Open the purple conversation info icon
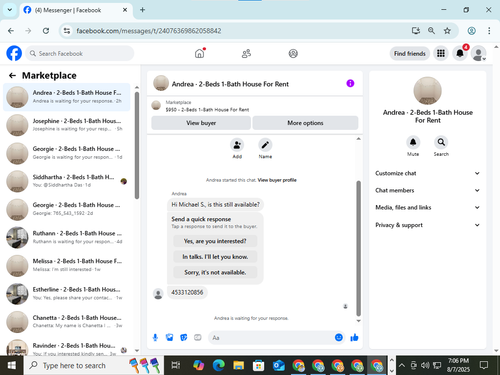 coord(350,83)
